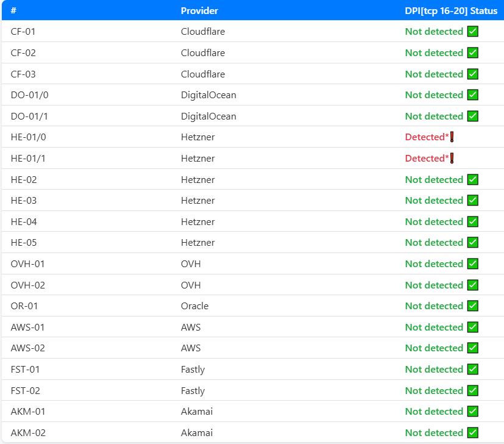
Task: Click the green checkmark icon in AKM-01 row
Action: pos(472,412)
